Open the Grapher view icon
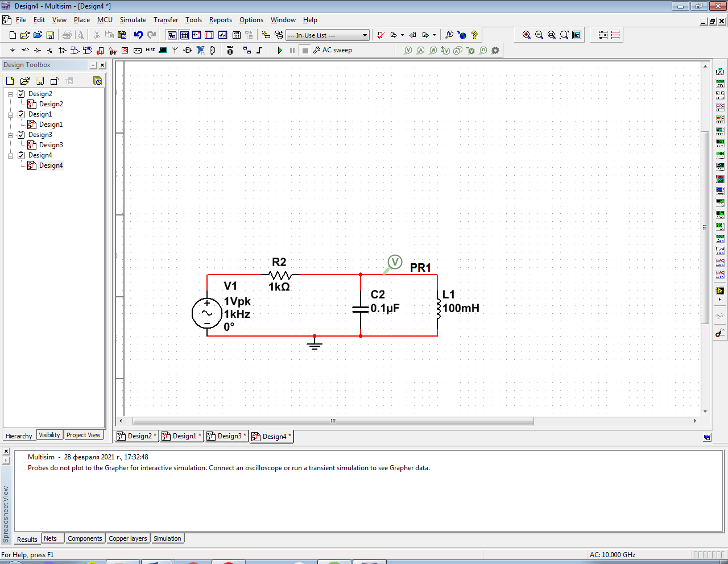Screen dimensions: 728x564 coord(222,35)
